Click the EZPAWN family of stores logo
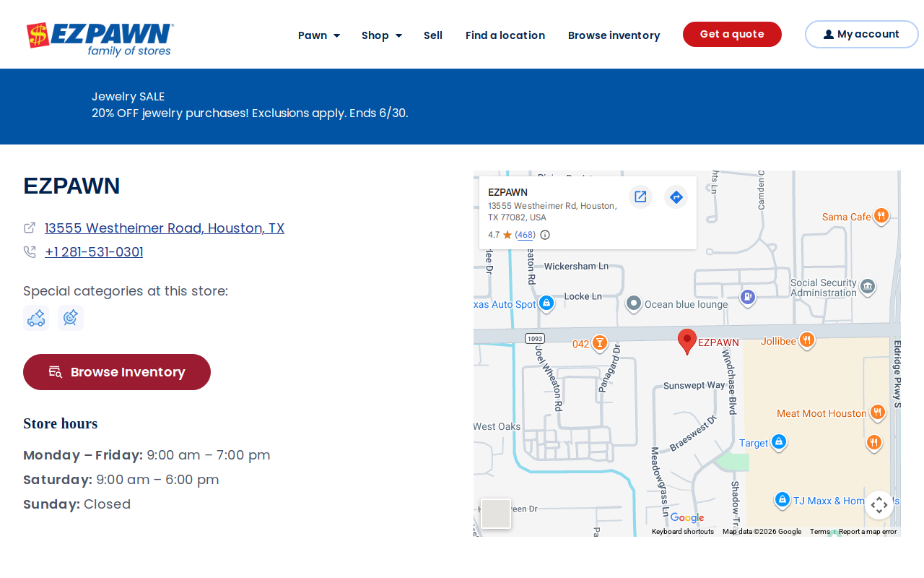 click(x=100, y=39)
